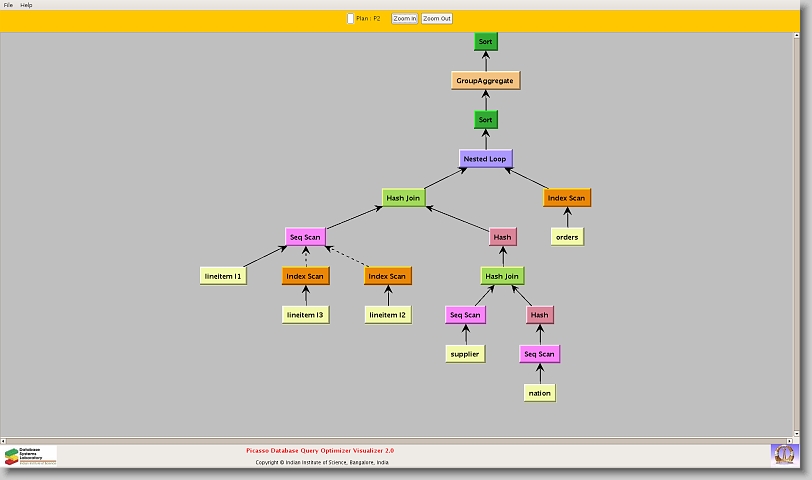The height and width of the screenshot is (480, 812).
Task: Click the lineitem l1 table node
Action: [223, 276]
